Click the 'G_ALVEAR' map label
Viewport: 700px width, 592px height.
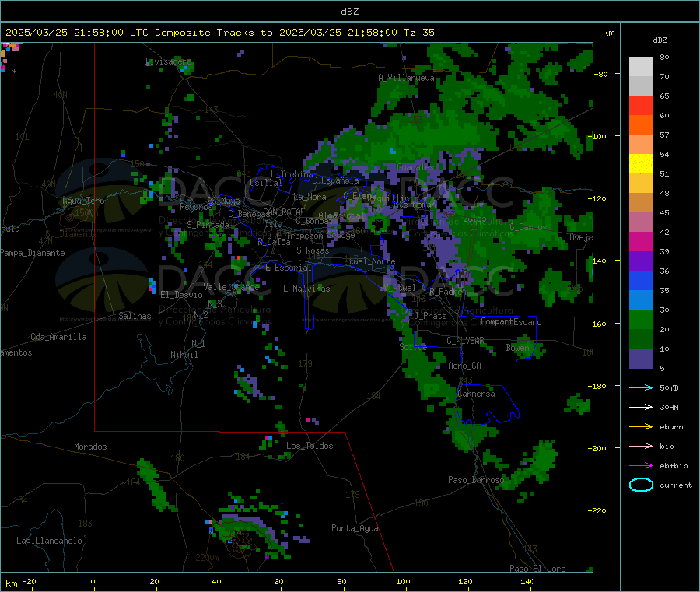465,341
